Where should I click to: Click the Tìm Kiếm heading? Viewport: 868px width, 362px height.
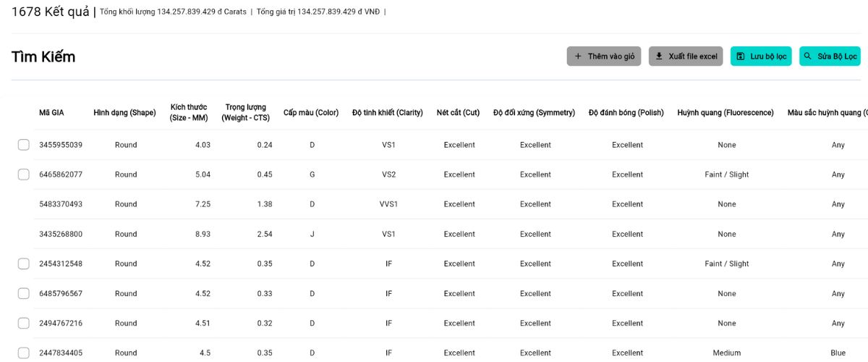[x=43, y=56]
